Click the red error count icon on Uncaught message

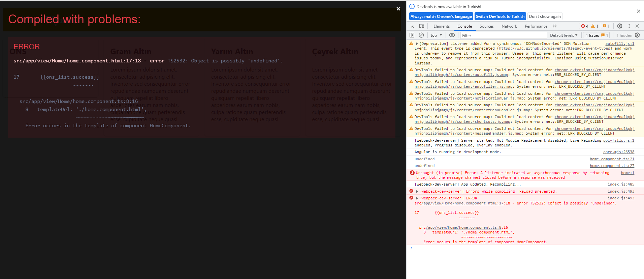pyautogui.click(x=412, y=173)
